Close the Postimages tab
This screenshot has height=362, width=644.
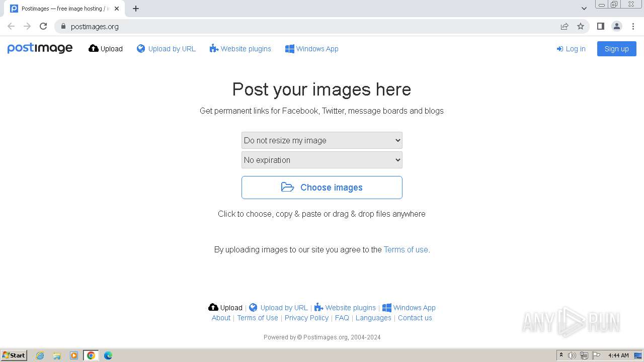117,9
